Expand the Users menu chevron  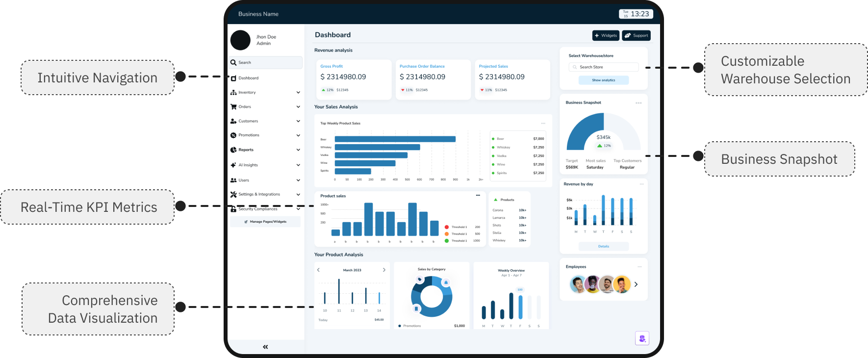[x=298, y=180]
